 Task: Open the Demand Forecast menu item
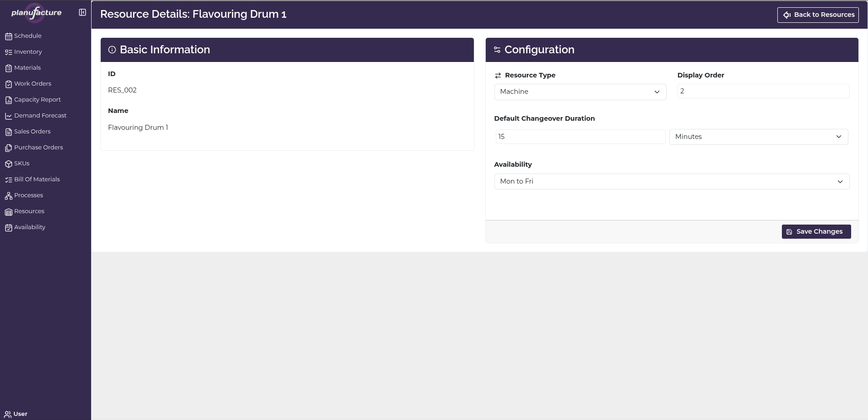[40, 115]
